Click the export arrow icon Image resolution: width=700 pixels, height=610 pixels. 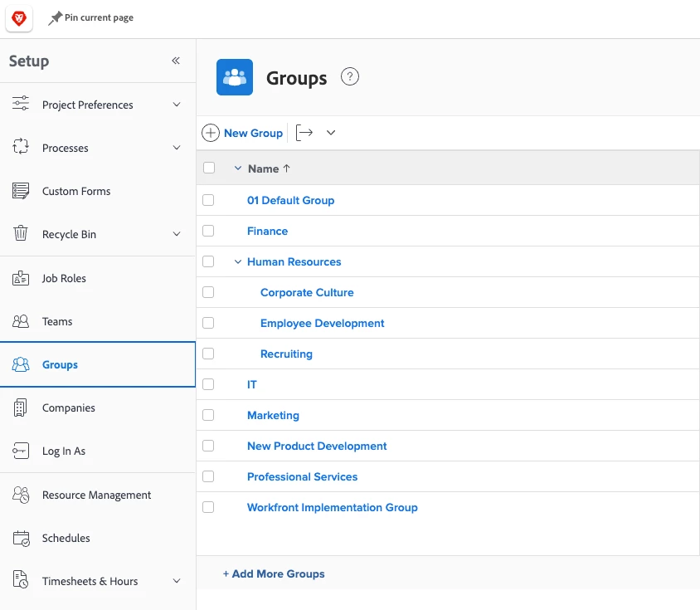tap(304, 133)
